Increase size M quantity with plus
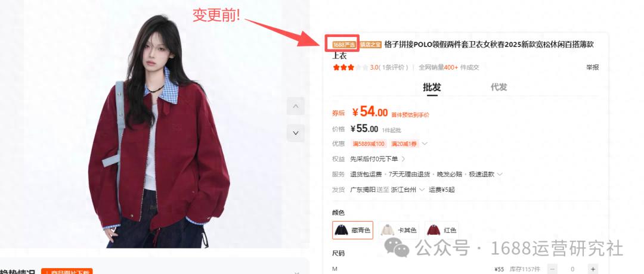Image resolution: width=644 pixels, height=274 pixels. tap(593, 269)
